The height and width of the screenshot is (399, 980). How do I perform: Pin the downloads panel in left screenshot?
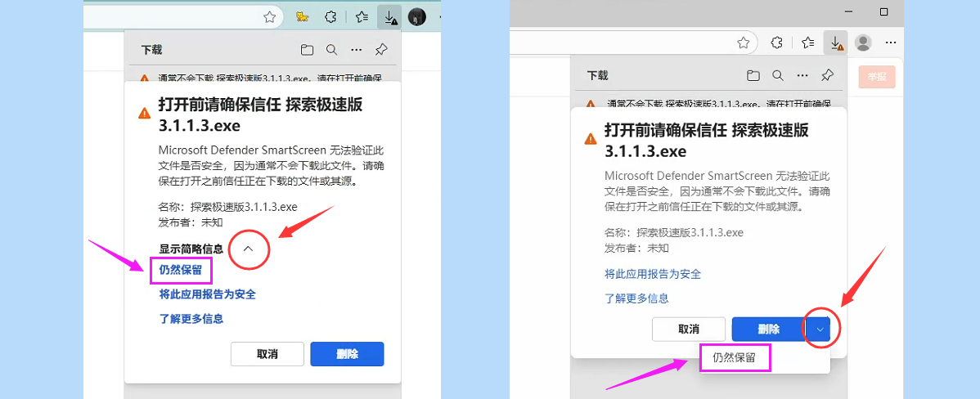click(x=380, y=50)
